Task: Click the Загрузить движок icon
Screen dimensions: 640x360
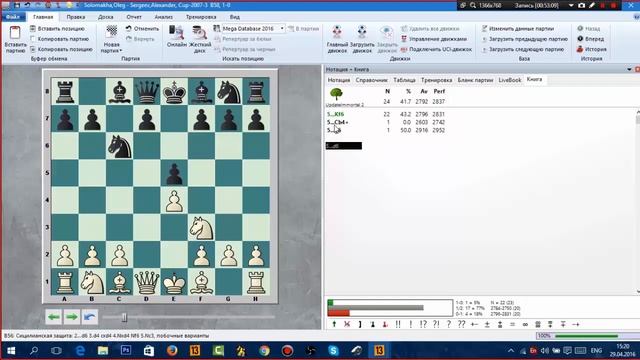Action: [x=362, y=32]
